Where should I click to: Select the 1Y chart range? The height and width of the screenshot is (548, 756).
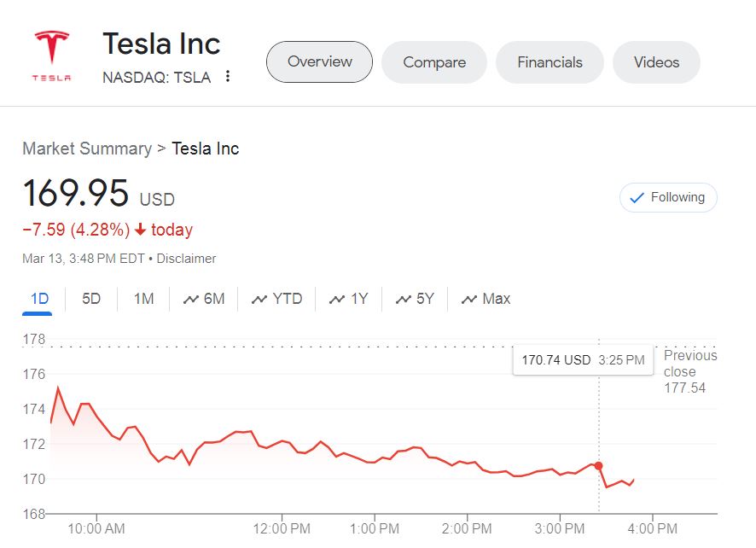349,299
